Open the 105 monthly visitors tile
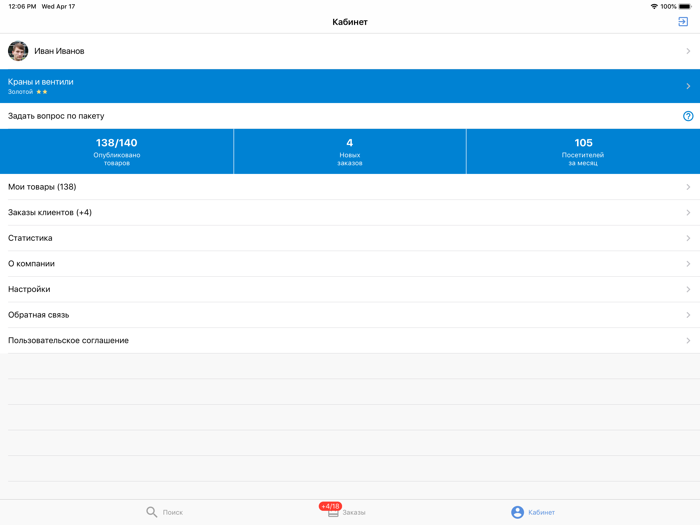Image resolution: width=700 pixels, height=525 pixels. pyautogui.click(x=583, y=151)
